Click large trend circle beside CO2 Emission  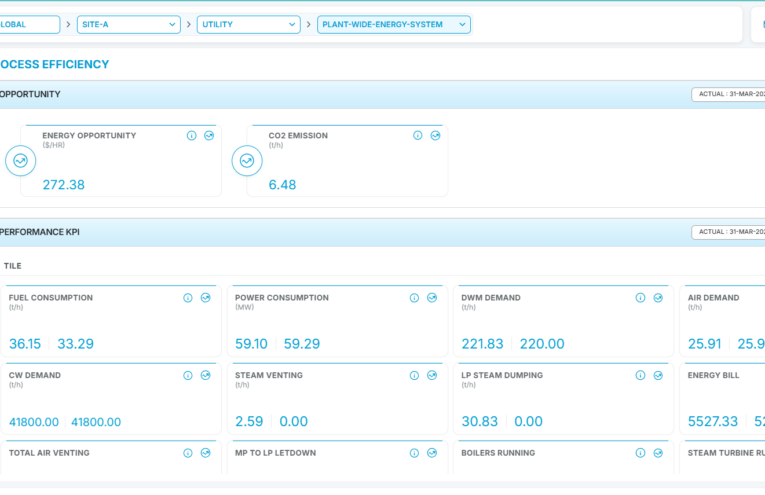pyautogui.click(x=247, y=160)
